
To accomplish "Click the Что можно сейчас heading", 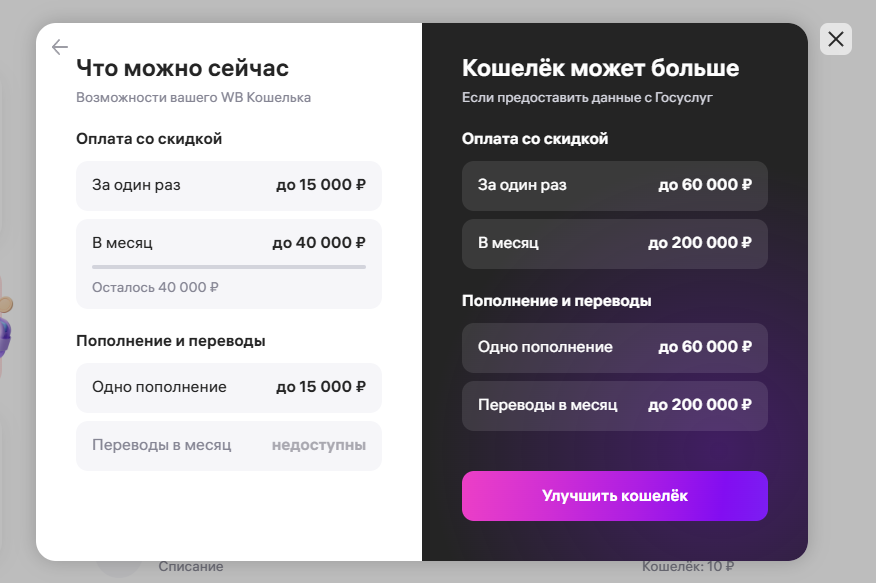I will (183, 69).
